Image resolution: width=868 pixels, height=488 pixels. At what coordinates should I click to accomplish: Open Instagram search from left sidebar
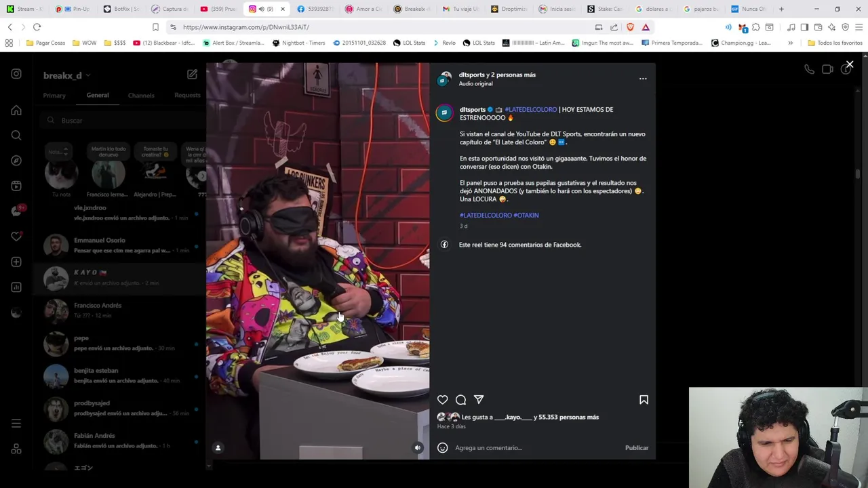pos(16,135)
